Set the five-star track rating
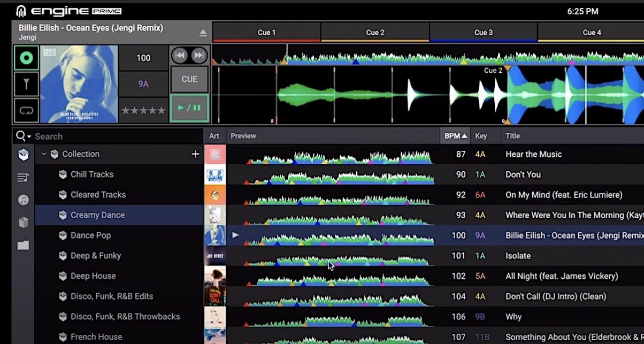Image resolution: width=644 pixels, height=344 pixels. 143,111
